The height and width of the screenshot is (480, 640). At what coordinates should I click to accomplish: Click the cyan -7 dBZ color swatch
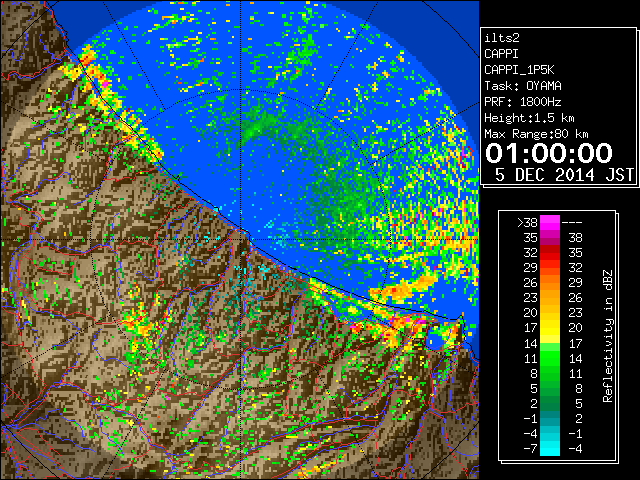(x=550, y=448)
